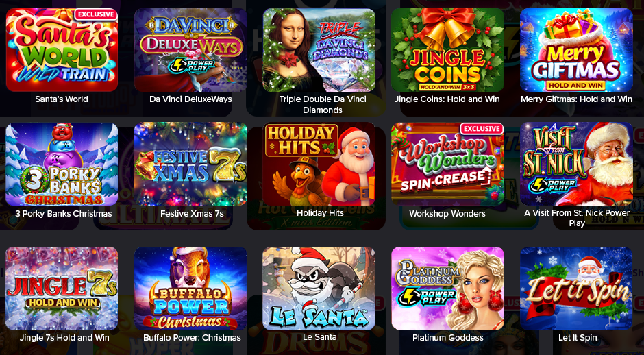Open the Jingle 7s Hold and Win image
The image size is (644, 355).
[x=62, y=289]
